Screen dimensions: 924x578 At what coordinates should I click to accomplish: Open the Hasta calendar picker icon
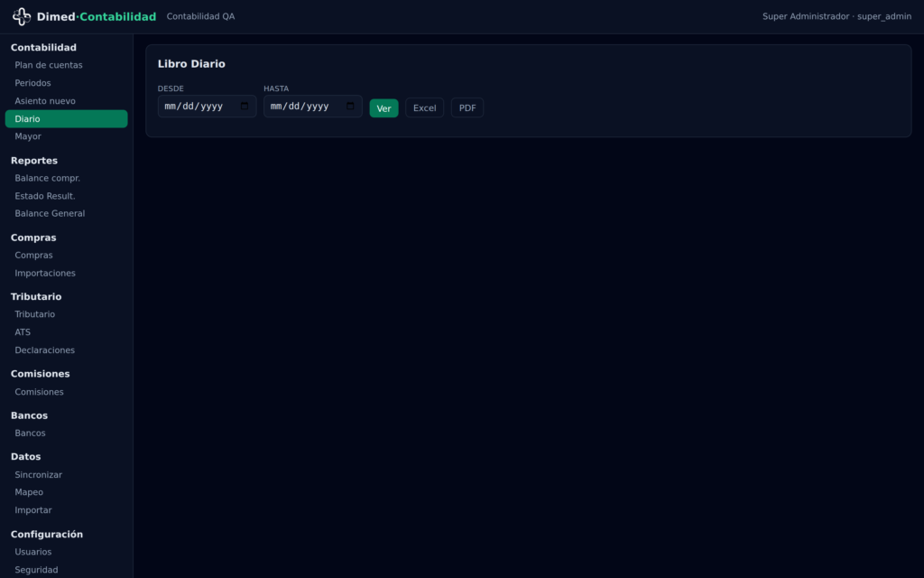(350, 107)
